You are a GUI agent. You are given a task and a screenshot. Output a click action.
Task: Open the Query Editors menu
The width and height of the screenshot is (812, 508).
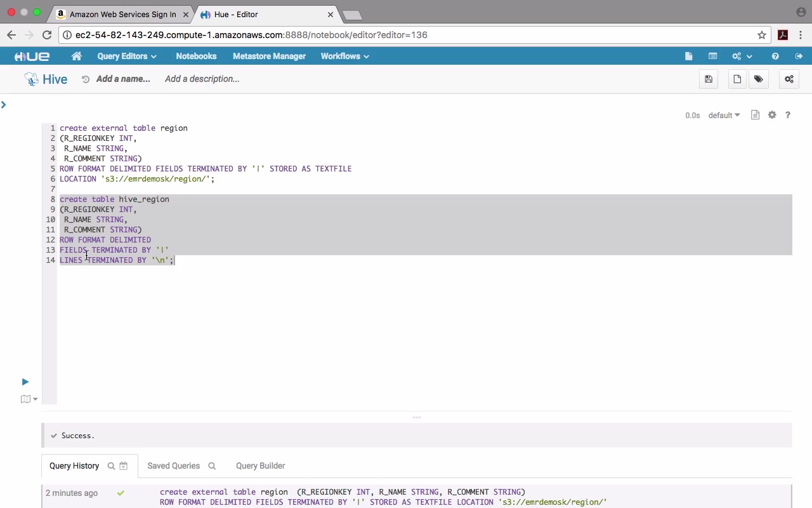coord(127,57)
